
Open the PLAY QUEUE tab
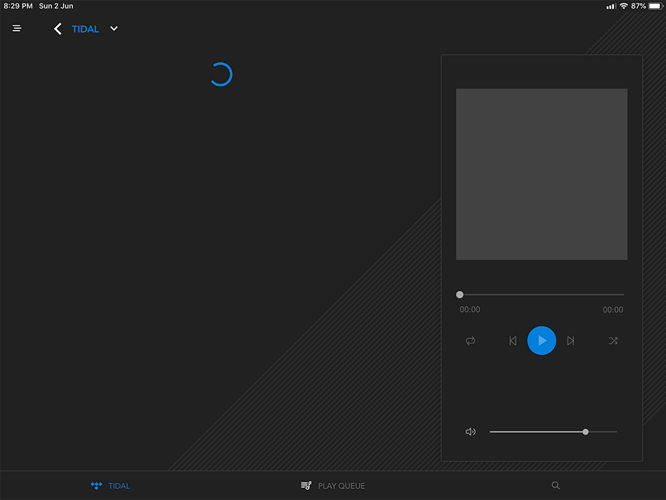333,486
